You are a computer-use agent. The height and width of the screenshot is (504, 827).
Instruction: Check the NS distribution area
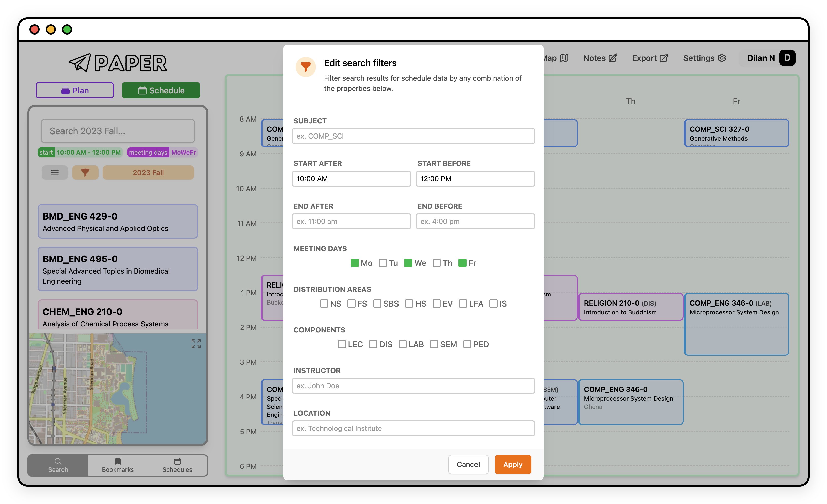(324, 304)
